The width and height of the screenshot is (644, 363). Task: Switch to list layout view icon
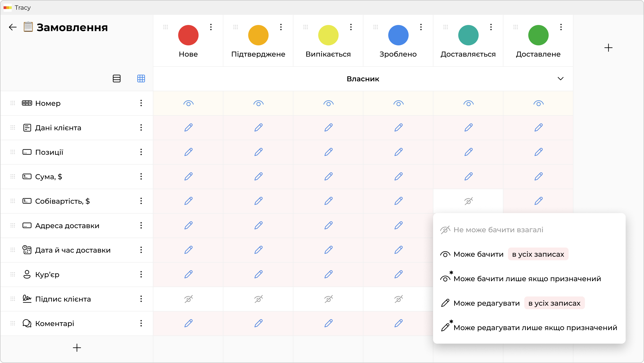(x=117, y=79)
